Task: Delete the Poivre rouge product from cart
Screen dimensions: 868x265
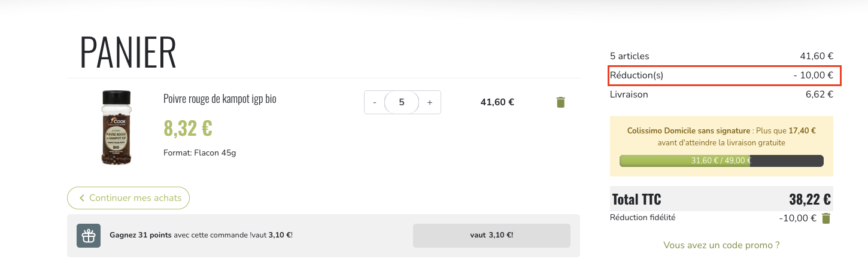Action: click(560, 102)
